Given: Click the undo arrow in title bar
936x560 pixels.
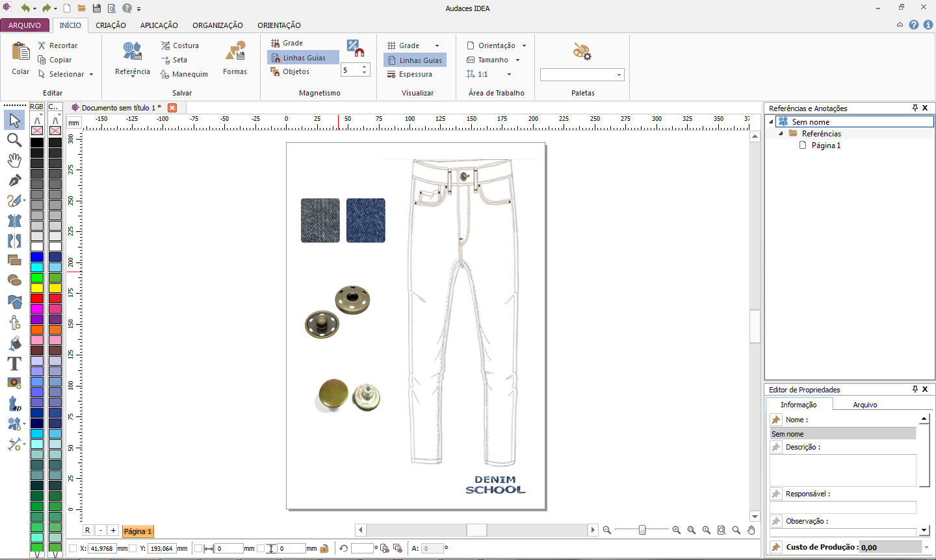Looking at the screenshot, I should pyautogui.click(x=25, y=8).
